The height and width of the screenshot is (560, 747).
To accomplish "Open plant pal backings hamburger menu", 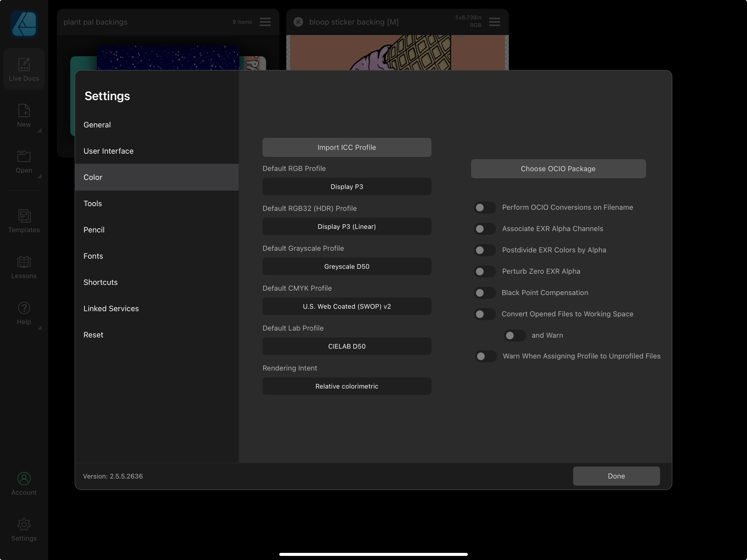I will pyautogui.click(x=265, y=22).
